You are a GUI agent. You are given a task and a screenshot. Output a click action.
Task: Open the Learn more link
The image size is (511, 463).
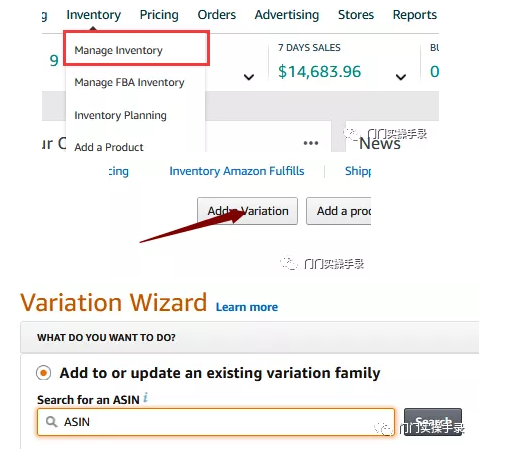tap(247, 307)
